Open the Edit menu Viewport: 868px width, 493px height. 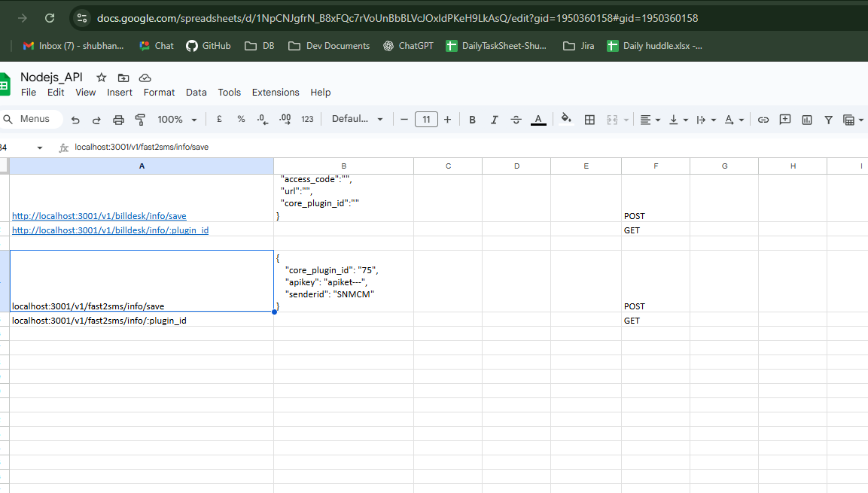56,93
